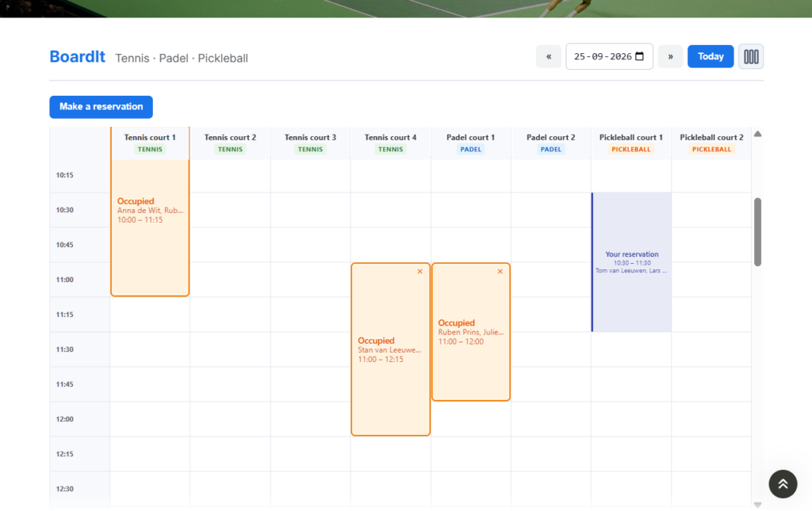Image resolution: width=812 pixels, height=511 pixels.
Task: Click the 12:30 time label
Action: tap(65, 489)
